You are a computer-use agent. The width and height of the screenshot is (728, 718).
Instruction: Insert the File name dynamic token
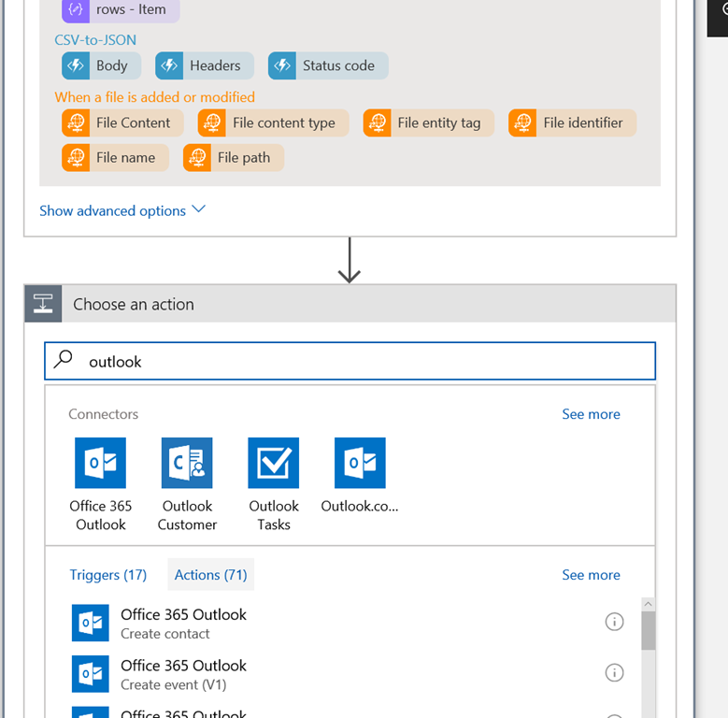(x=115, y=158)
